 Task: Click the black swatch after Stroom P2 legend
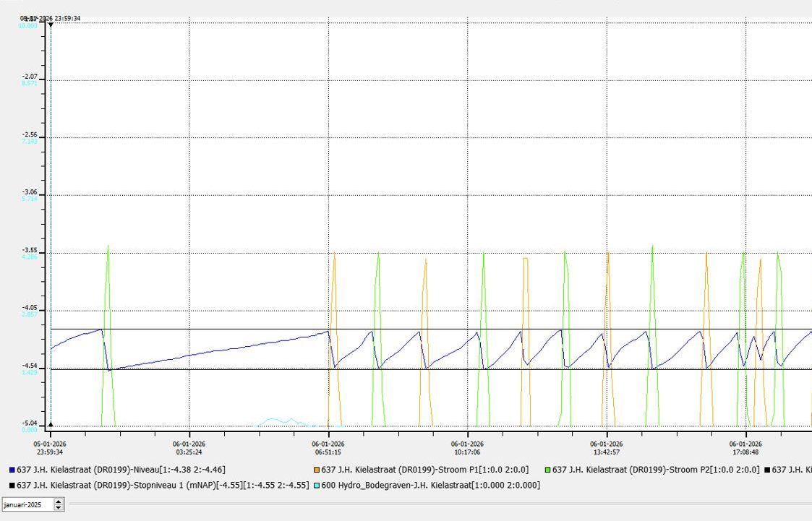tap(767, 470)
